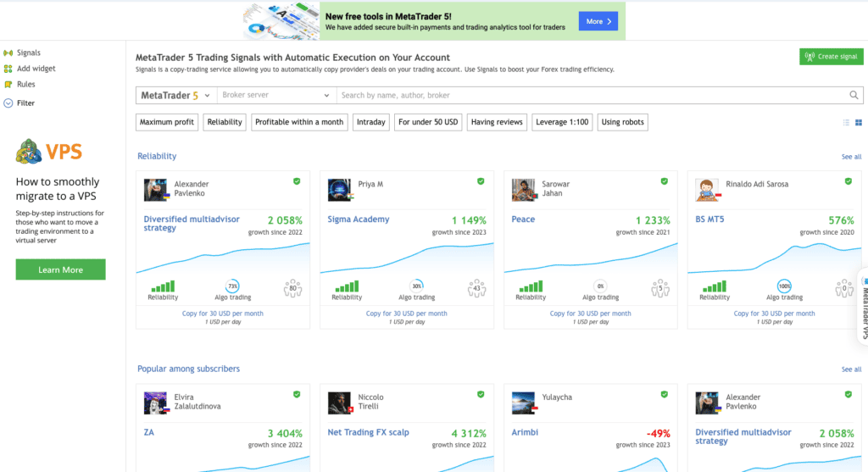Click See all for Popular among subscribers
Image resolution: width=868 pixels, height=472 pixels.
851,369
